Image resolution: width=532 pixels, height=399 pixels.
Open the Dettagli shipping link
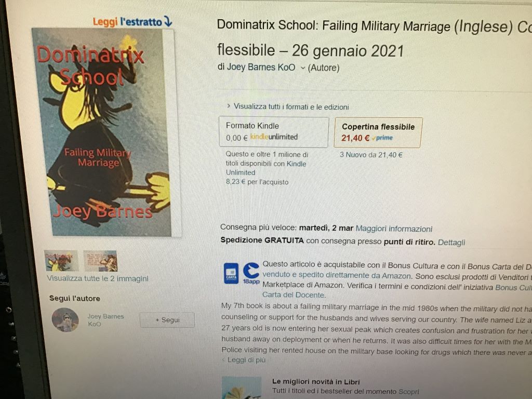point(451,242)
